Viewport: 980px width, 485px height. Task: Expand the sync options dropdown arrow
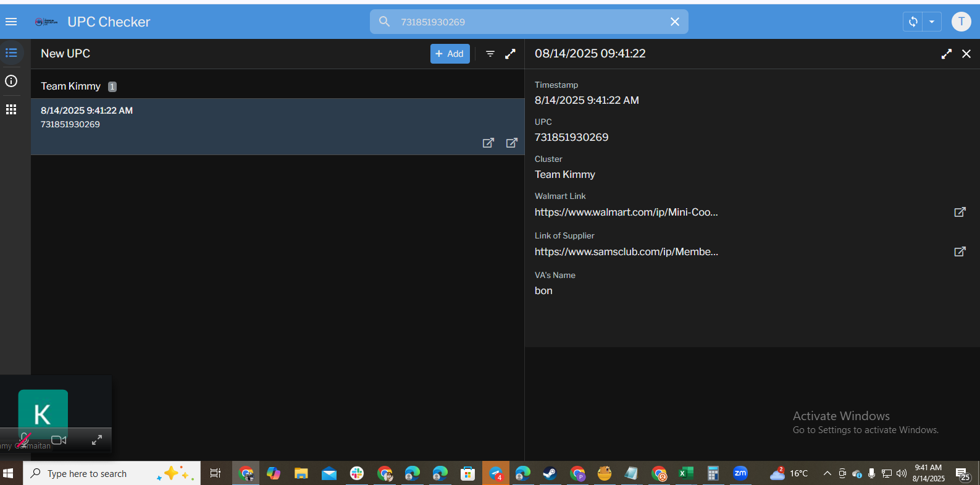pyautogui.click(x=932, y=22)
